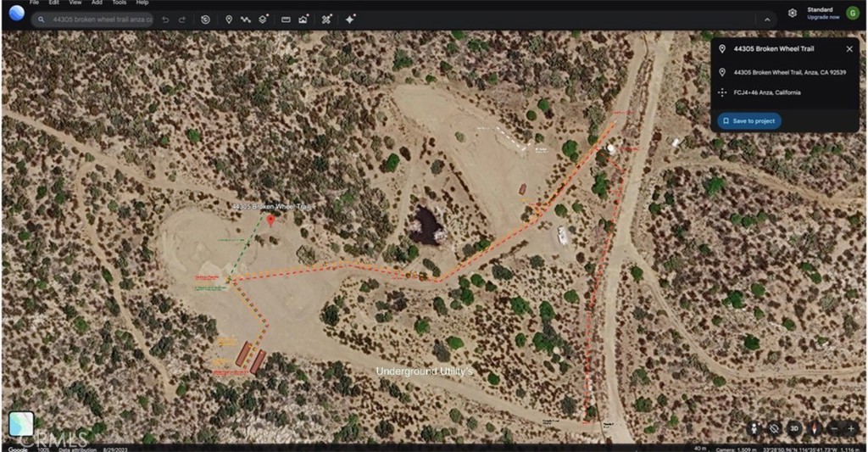Open the File menu
This screenshot has width=868, height=452.
(34, 3)
